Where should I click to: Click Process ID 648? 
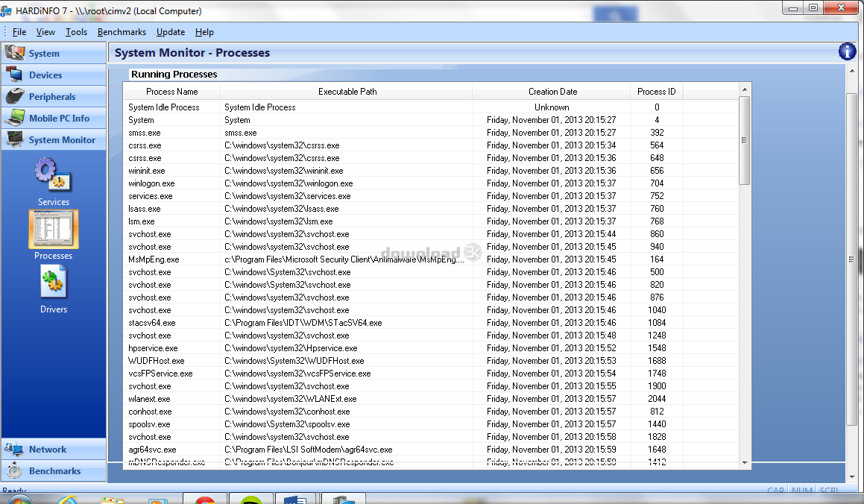pos(657,158)
